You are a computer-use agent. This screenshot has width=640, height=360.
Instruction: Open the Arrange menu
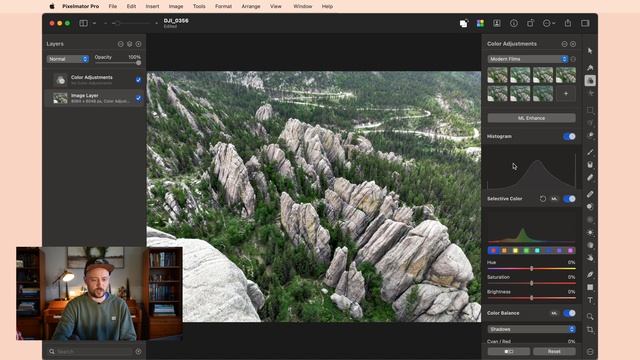click(251, 6)
